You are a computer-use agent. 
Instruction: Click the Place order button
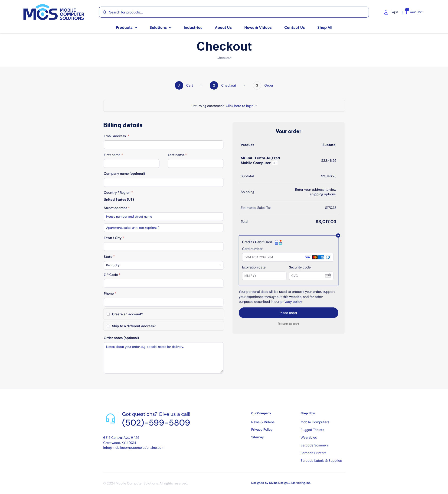pos(288,313)
